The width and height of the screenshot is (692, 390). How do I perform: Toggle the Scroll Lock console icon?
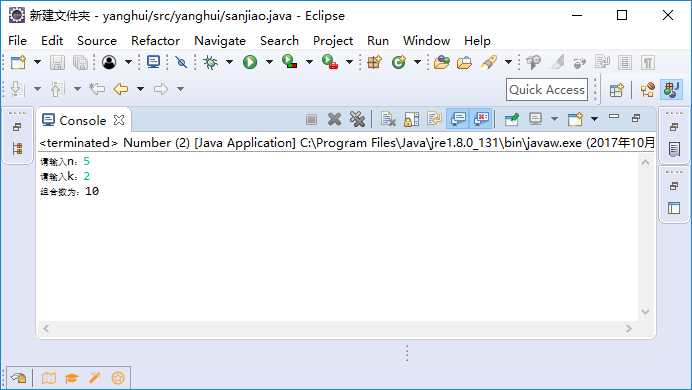(x=411, y=119)
